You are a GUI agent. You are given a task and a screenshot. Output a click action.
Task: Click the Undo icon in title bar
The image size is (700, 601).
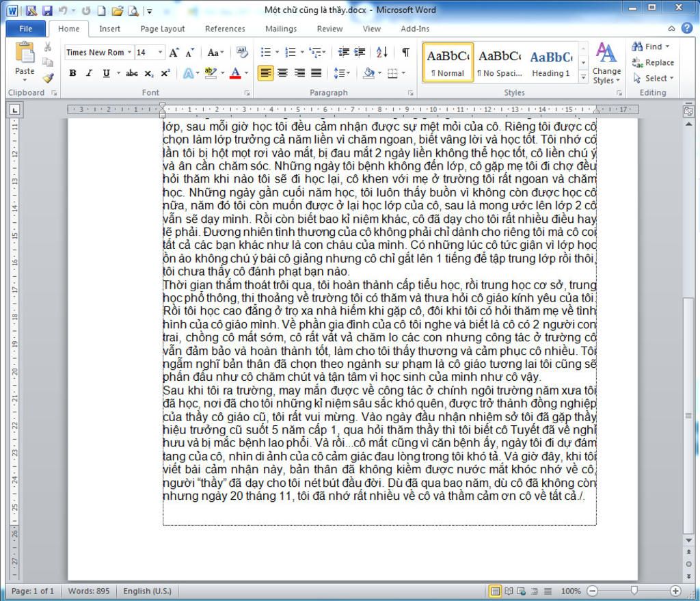click(x=63, y=10)
